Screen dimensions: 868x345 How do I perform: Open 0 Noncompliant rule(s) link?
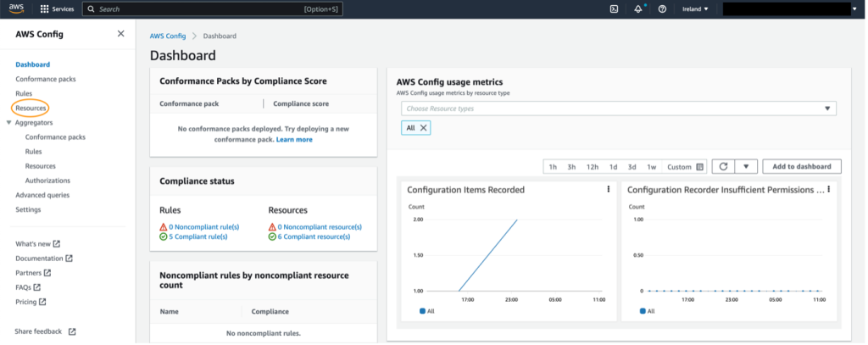[203, 227]
